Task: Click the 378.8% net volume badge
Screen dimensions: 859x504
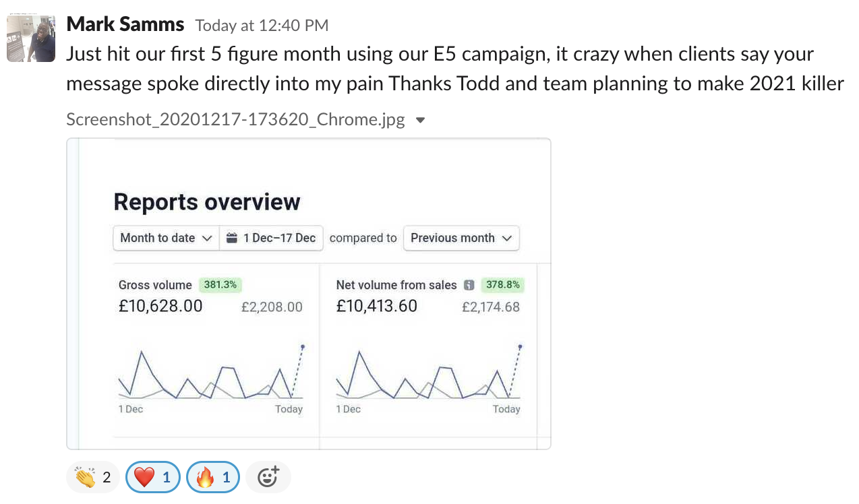Action: (x=502, y=285)
